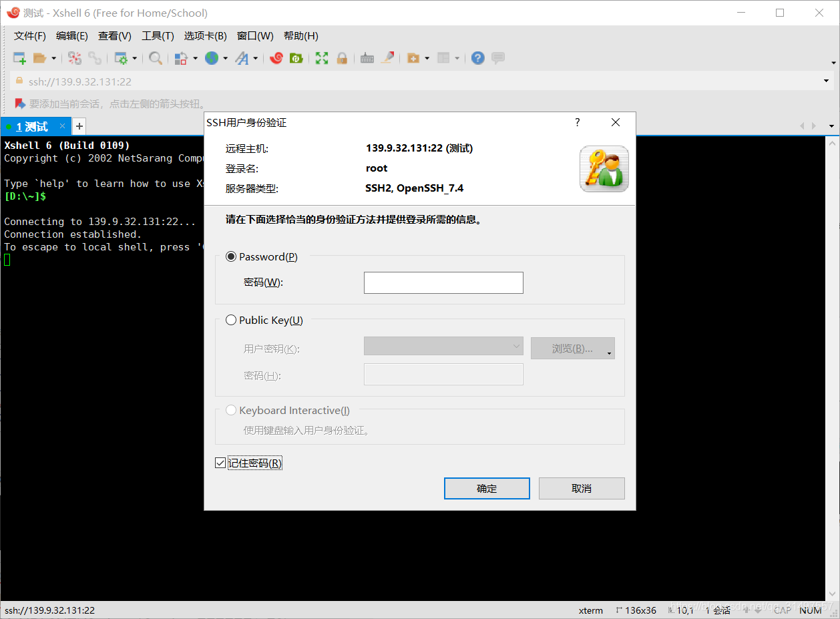
Task: Add a new tab with the plus button
Action: point(79,126)
